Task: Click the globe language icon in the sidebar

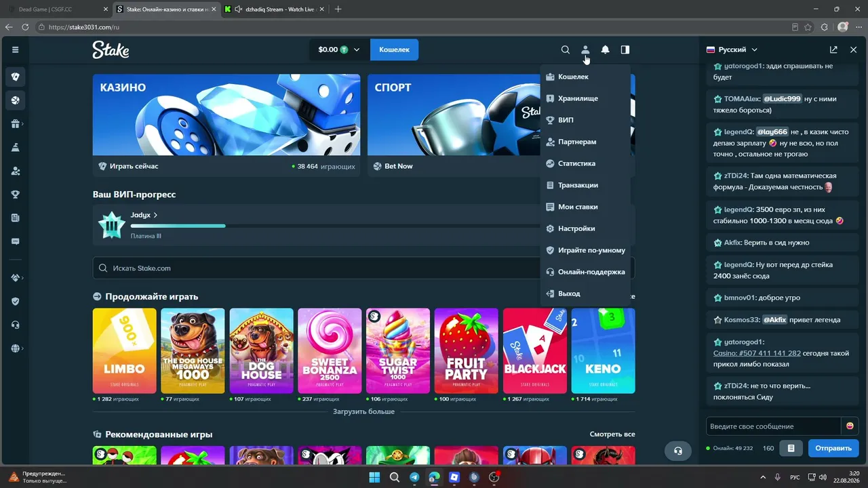Action: pos(15,348)
